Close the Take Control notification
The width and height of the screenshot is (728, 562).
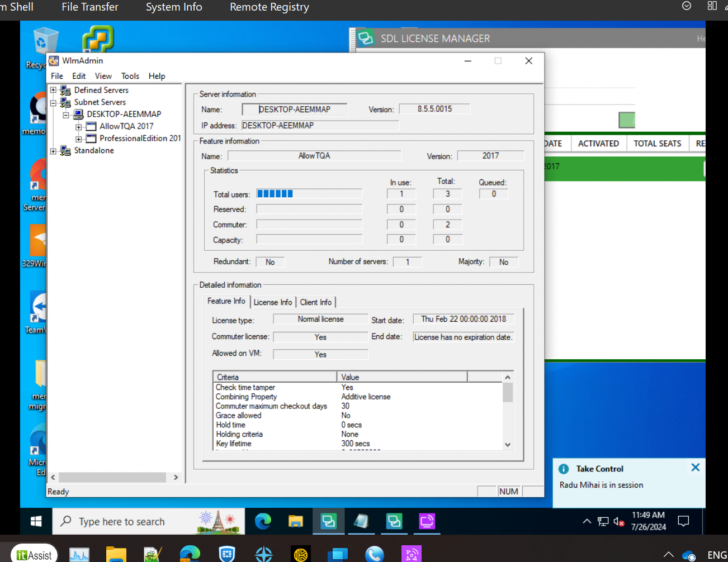695,468
